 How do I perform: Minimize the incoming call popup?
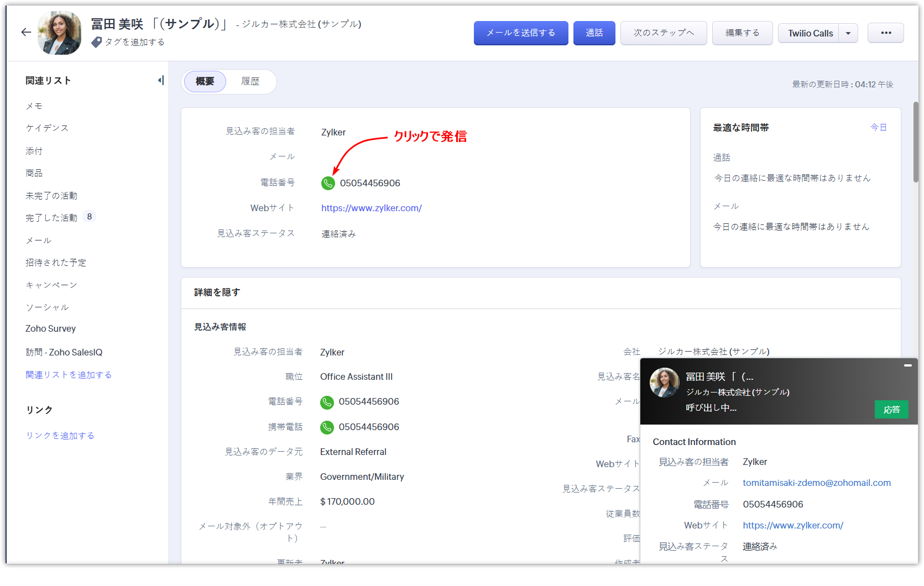[907, 365]
